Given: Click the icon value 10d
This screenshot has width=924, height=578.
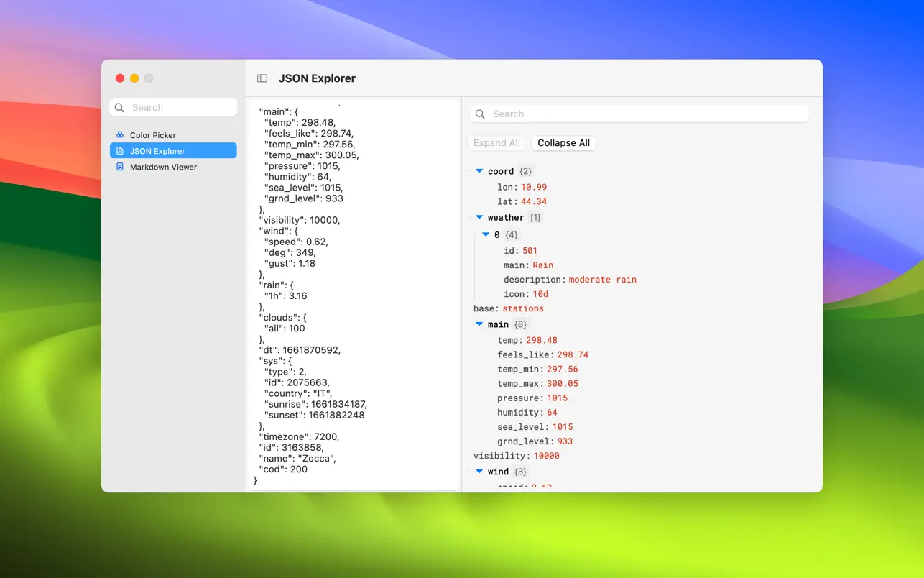Looking at the screenshot, I should (540, 293).
